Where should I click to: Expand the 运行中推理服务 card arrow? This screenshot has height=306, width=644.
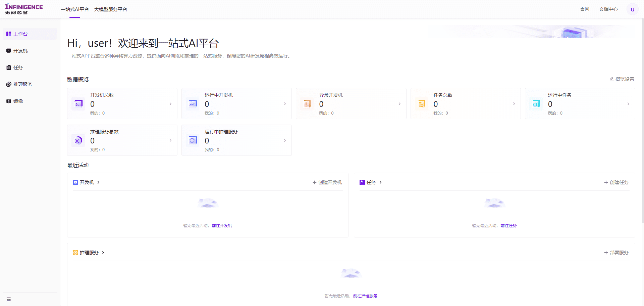coord(285,140)
